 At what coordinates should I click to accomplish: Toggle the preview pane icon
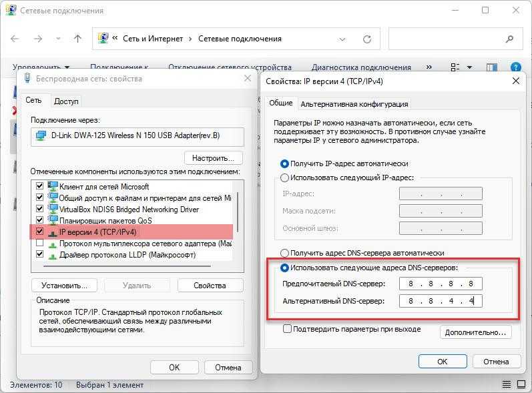(x=492, y=67)
